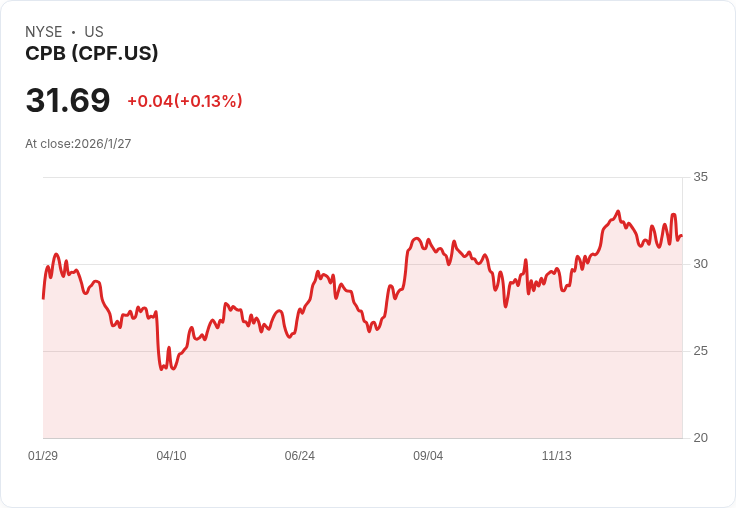The width and height of the screenshot is (736, 508).
Task: Click the At close:2026/1/27 timestamp
Action: [78, 144]
